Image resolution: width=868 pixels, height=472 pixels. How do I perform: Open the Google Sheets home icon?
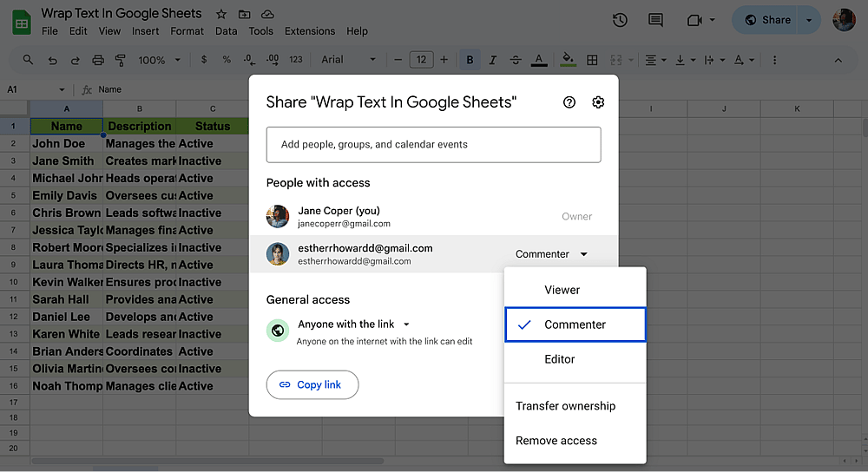[22, 23]
